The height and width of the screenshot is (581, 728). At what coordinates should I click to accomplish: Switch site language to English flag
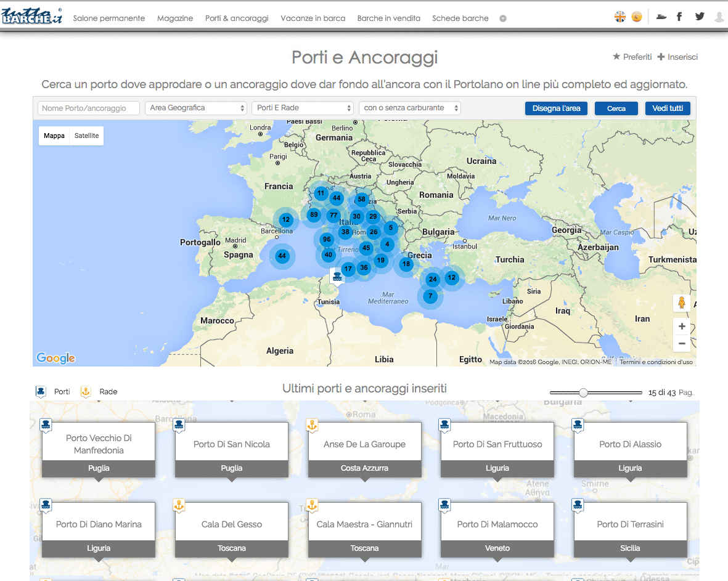click(x=620, y=17)
